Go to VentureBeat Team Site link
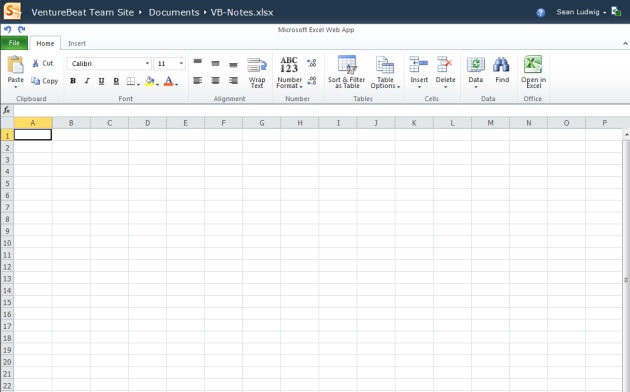This screenshot has height=392, width=630. (82, 12)
